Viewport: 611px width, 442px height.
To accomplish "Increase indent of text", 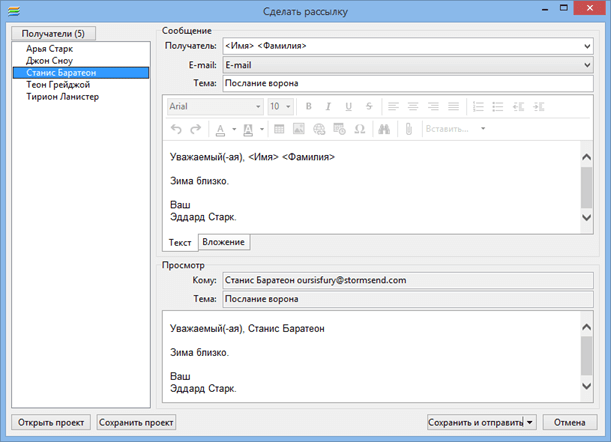I will point(539,106).
